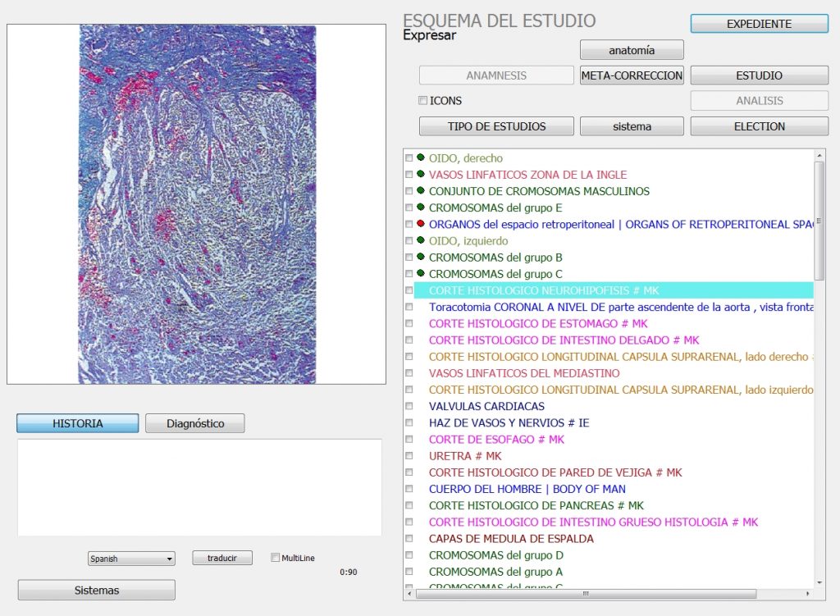The image size is (840, 616).
Task: Open the Sistemas button
Action: pyautogui.click(x=97, y=591)
